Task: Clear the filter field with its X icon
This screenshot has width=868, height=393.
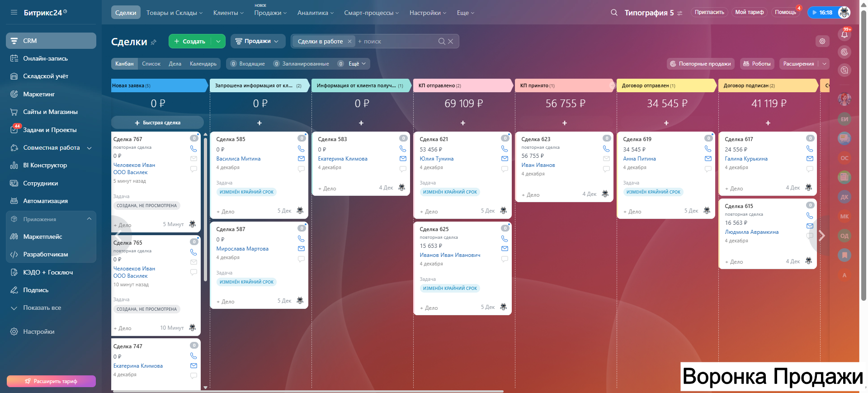Action: click(451, 41)
